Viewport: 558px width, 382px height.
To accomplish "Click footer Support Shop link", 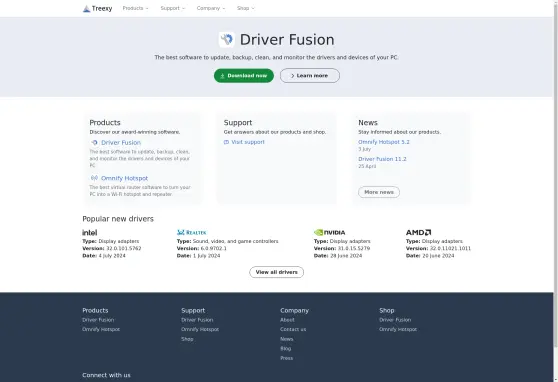I will click(187, 339).
